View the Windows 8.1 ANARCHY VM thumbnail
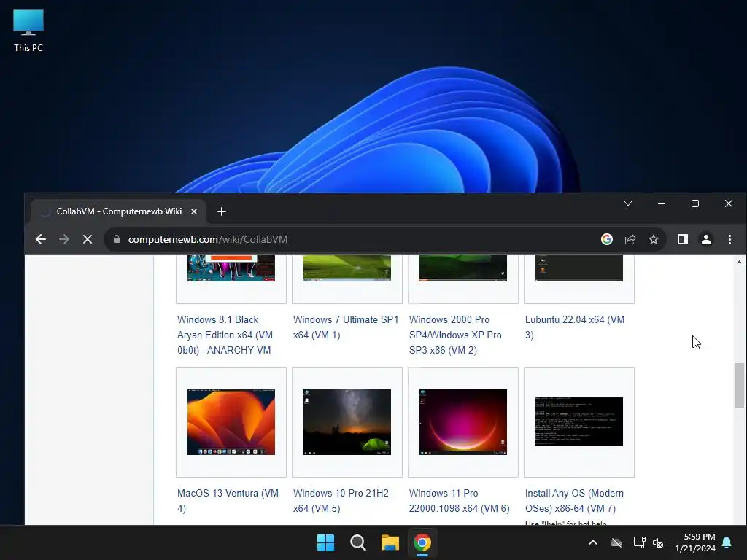747x560 pixels. [x=231, y=268]
